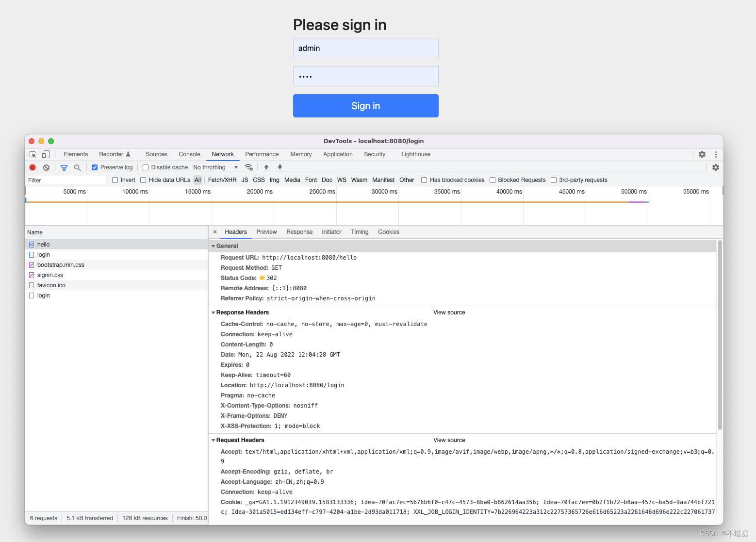Filter by CSS requests
756x542 pixels.
(x=259, y=180)
